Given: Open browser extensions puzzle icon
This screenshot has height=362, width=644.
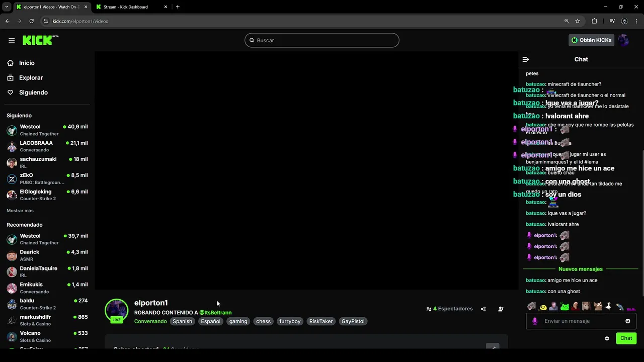Looking at the screenshot, I should point(595,21).
